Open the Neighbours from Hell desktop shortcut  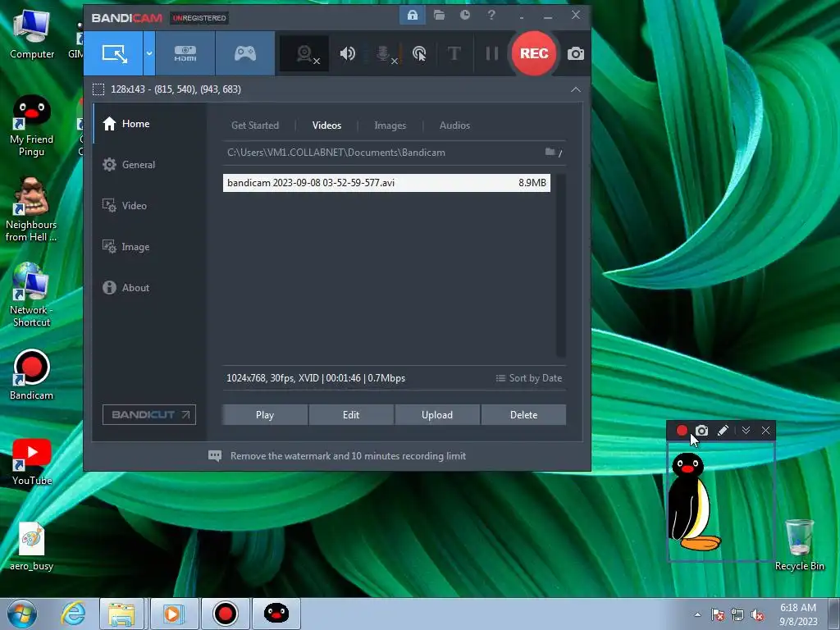coord(31,209)
